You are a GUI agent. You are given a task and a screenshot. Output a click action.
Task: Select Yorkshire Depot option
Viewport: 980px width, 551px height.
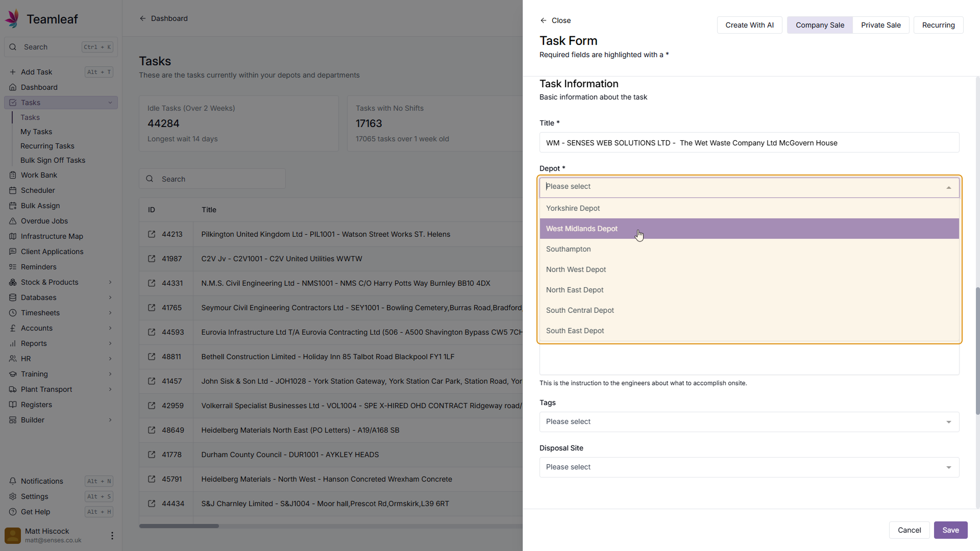point(749,208)
